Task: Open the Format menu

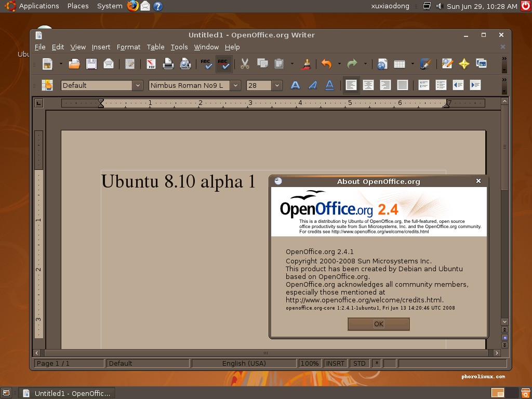Action: coord(128,47)
